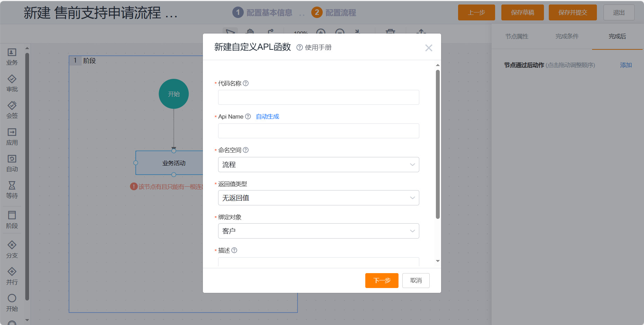This screenshot has width=644, height=325.
Task: Click the dialog scrollbar up arrow
Action: click(438, 65)
